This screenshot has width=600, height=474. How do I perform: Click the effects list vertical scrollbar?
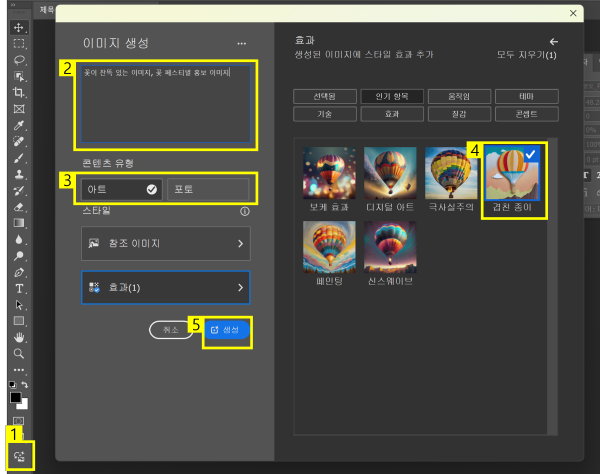pyautogui.click(x=552, y=286)
